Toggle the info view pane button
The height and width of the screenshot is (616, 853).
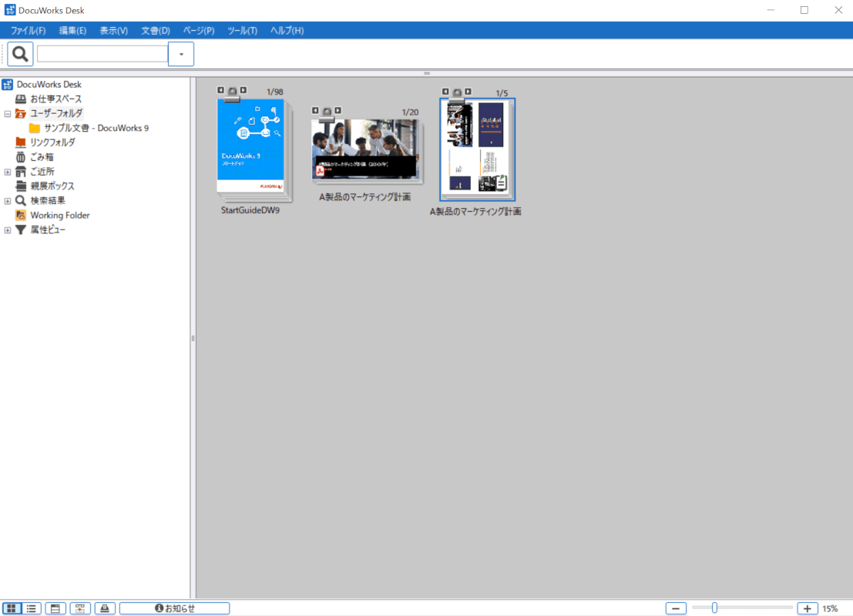pyautogui.click(x=55, y=608)
